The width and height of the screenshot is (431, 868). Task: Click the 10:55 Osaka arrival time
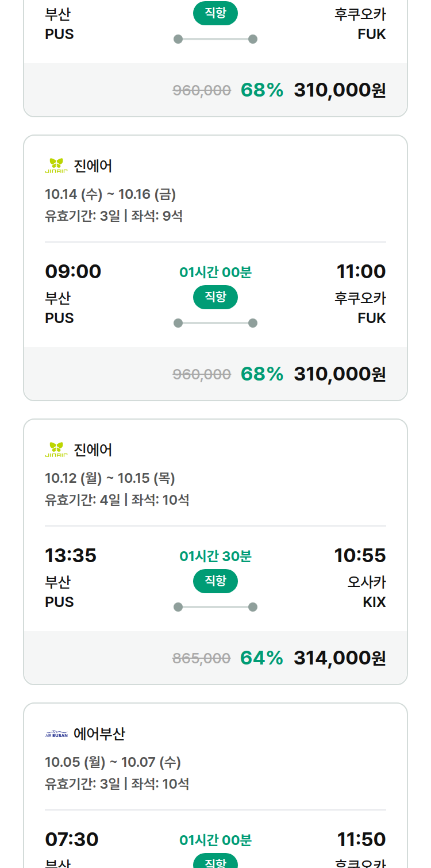tap(360, 555)
